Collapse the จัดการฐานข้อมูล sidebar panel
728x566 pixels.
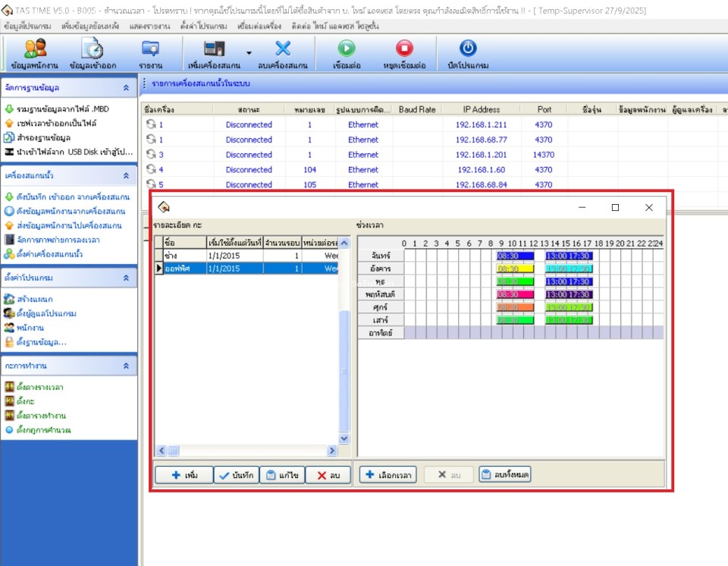tap(126, 88)
